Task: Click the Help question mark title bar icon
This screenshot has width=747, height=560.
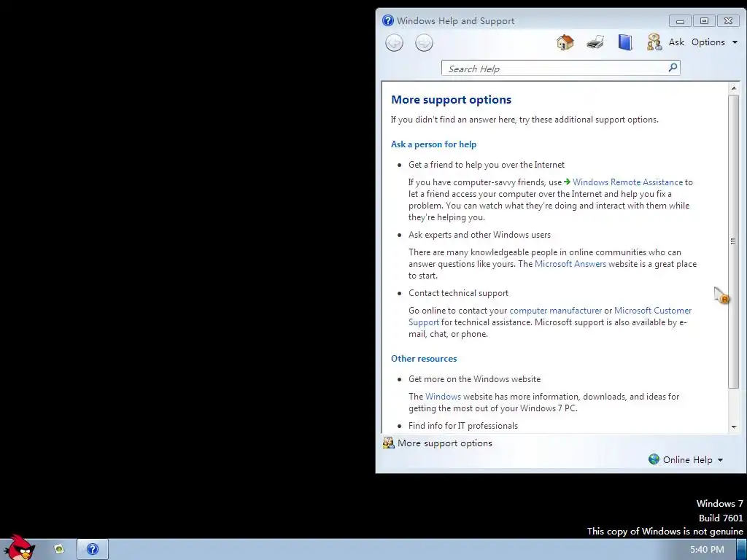Action: click(x=388, y=20)
